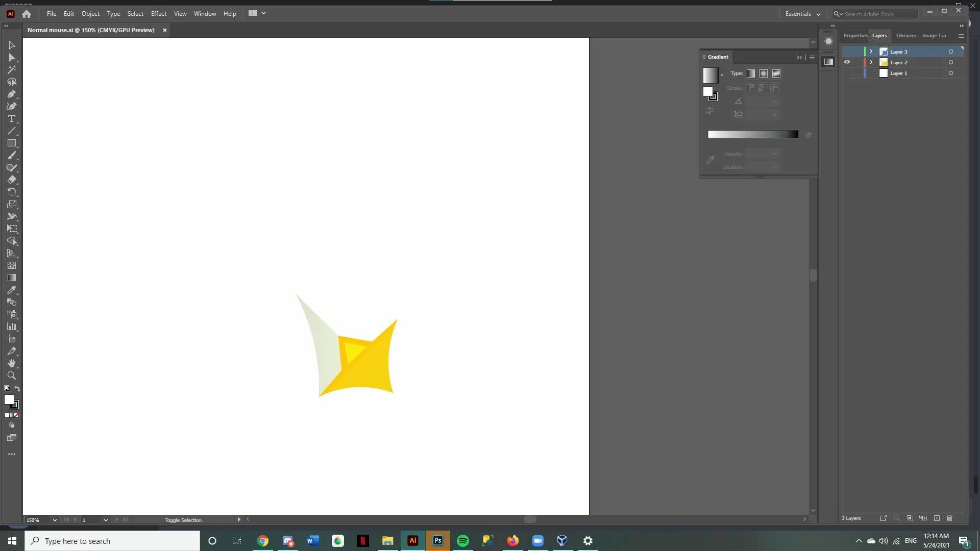Click the Freeform Gradient type icon
This screenshot has height=551, width=980.
click(776, 73)
